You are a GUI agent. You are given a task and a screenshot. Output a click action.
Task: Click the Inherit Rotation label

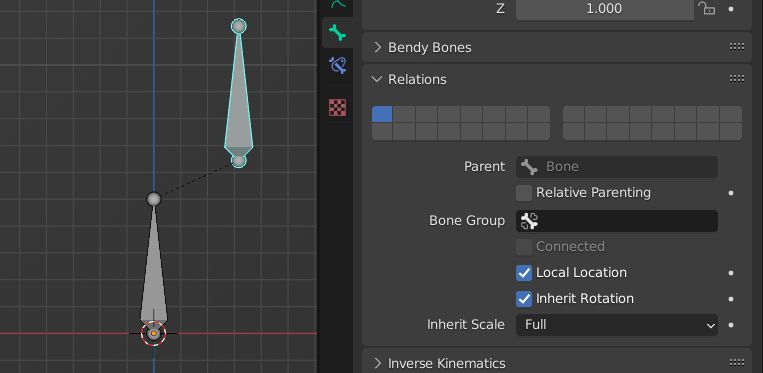tap(585, 299)
